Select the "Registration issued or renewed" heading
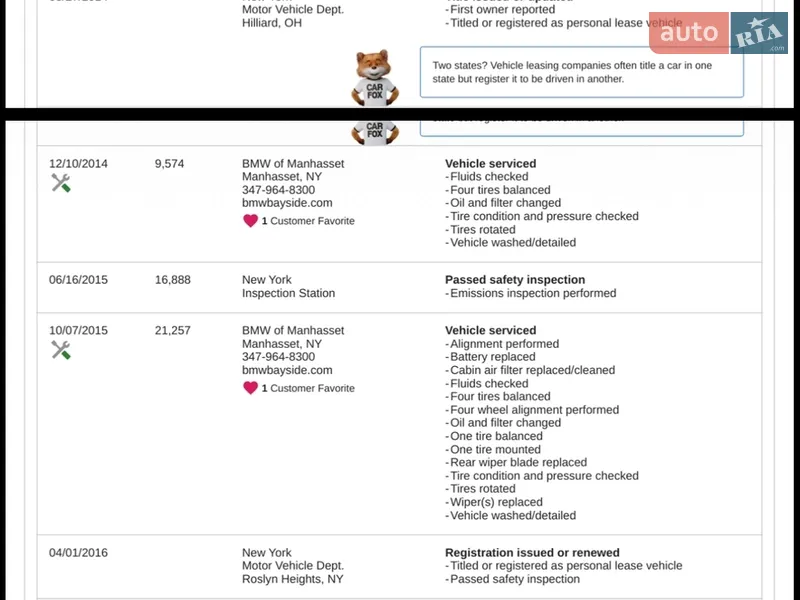Image resolution: width=800 pixels, height=600 pixels. [532, 553]
